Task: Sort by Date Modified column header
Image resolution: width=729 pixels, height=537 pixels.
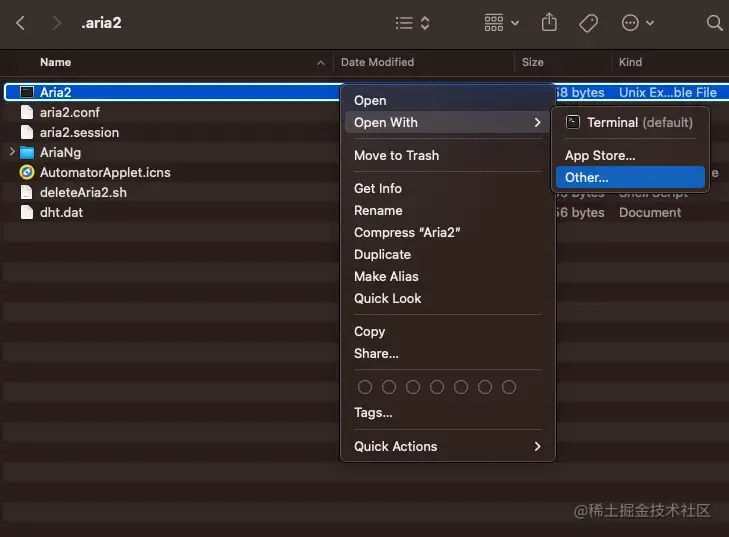Action: coord(377,62)
